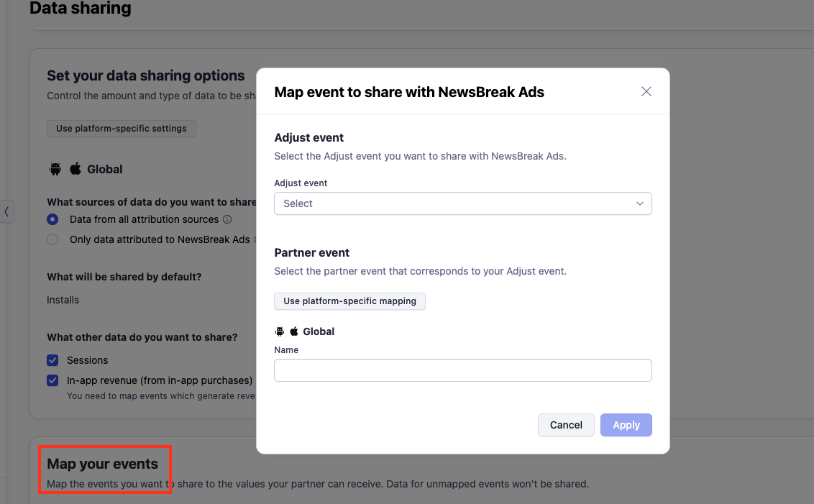The width and height of the screenshot is (814, 504).
Task: Click the Apple icon under data sharing options
Action: (76, 169)
